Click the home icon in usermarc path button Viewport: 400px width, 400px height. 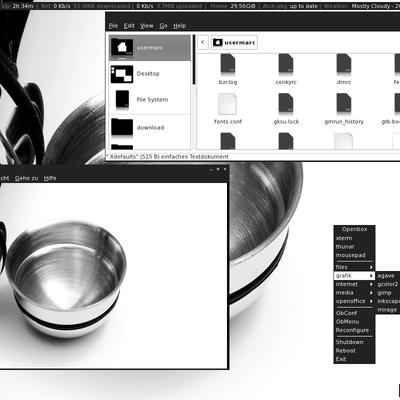click(218, 42)
